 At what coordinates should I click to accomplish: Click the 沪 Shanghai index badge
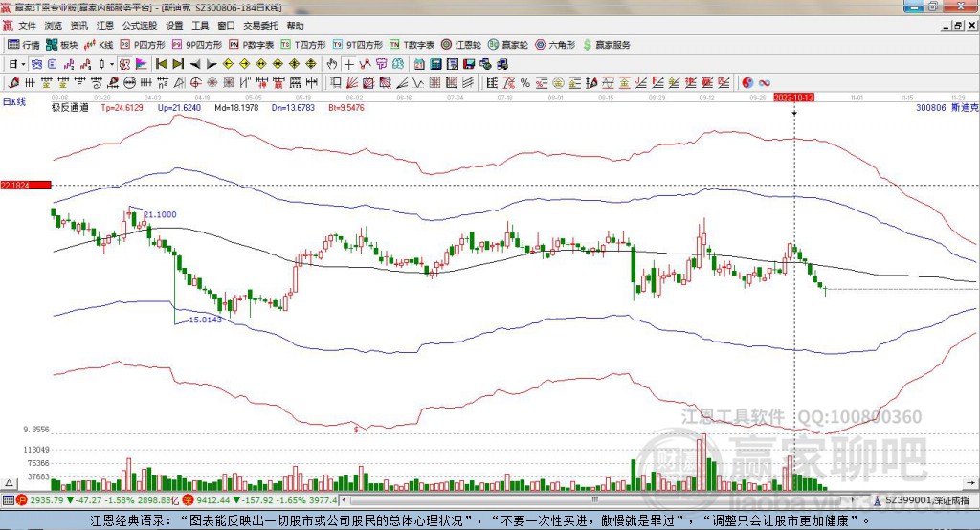tap(22, 500)
